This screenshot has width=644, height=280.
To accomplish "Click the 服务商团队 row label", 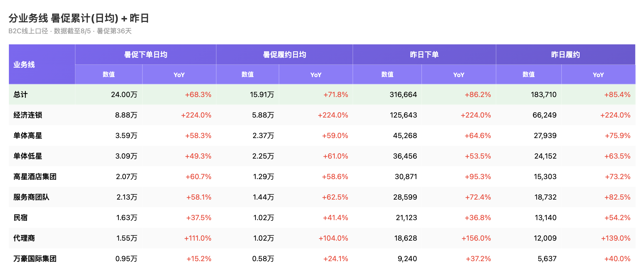I will click(31, 197).
